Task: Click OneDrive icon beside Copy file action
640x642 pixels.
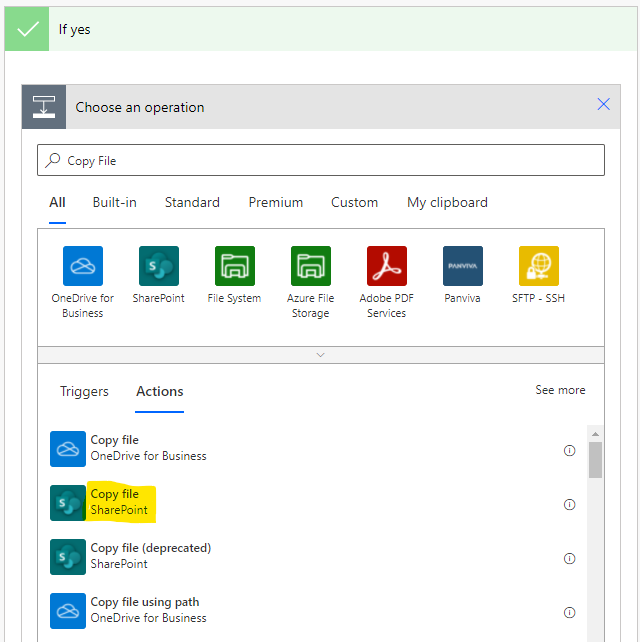Action: pyautogui.click(x=68, y=449)
